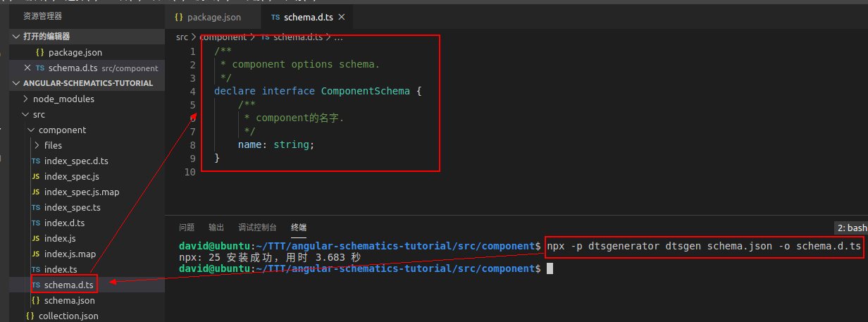Expand the node_modules folder
The image size is (868, 322).
(63, 99)
